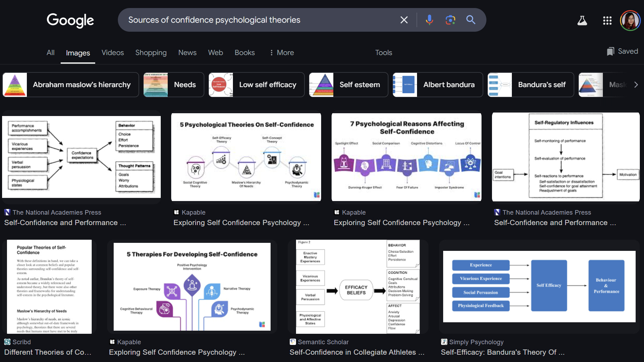Click Simply Psychology source favicon

(x=444, y=342)
